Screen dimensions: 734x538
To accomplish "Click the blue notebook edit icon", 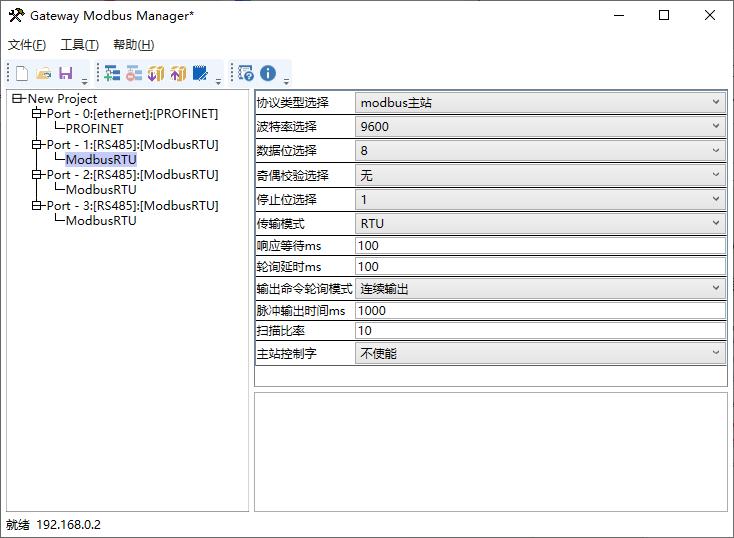I will pos(200,73).
